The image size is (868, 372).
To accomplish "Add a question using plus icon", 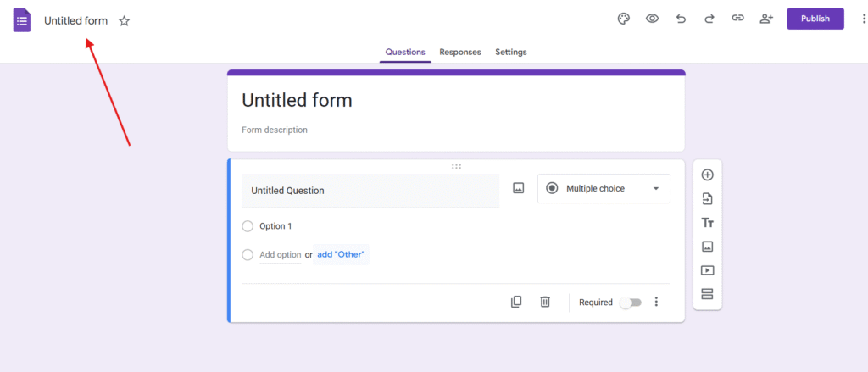I will (x=707, y=175).
